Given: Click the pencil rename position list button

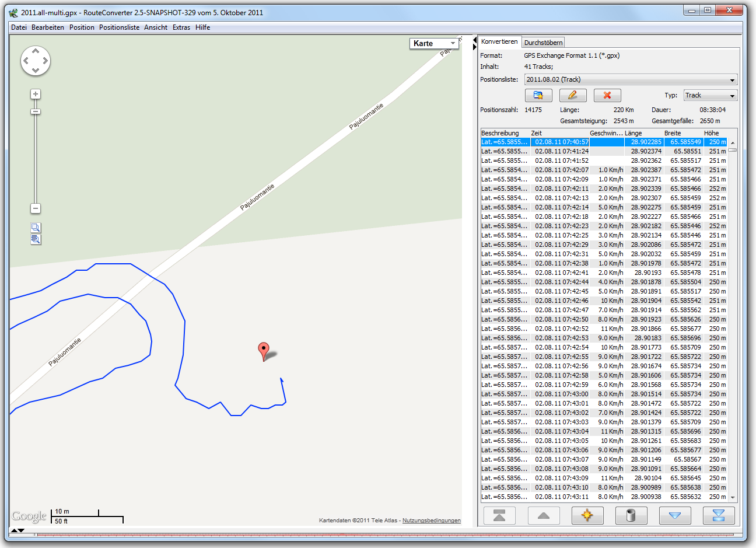Looking at the screenshot, I should coord(572,95).
